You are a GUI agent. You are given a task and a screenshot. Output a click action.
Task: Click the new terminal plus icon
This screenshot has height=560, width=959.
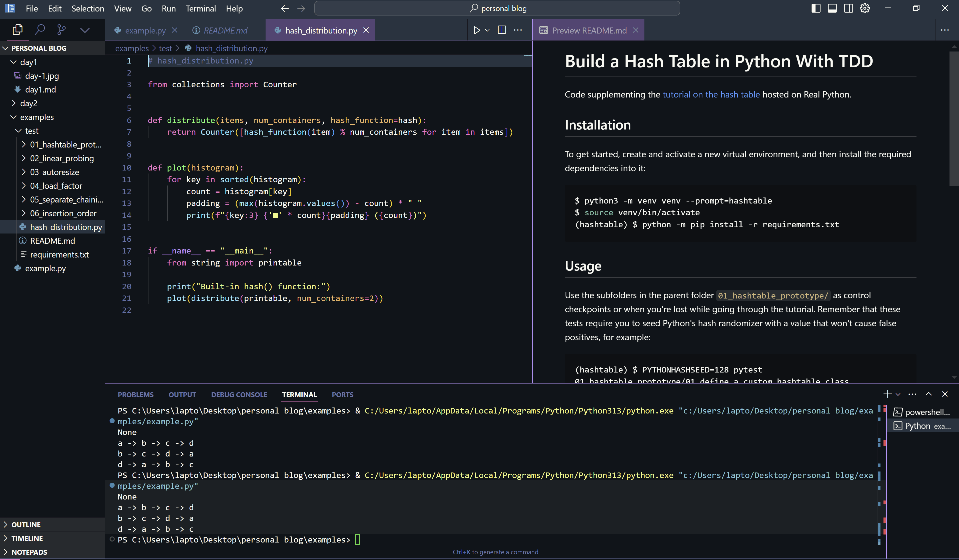887,394
